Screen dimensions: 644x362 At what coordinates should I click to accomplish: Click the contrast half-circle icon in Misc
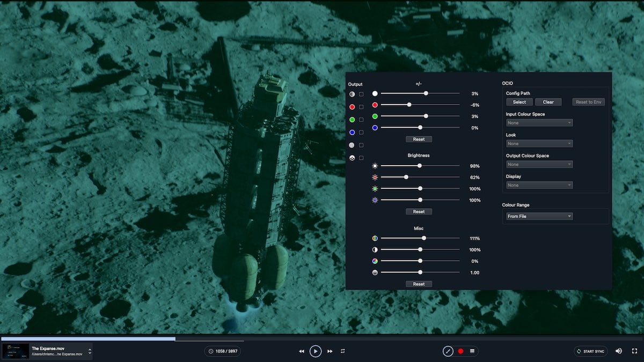point(375,250)
